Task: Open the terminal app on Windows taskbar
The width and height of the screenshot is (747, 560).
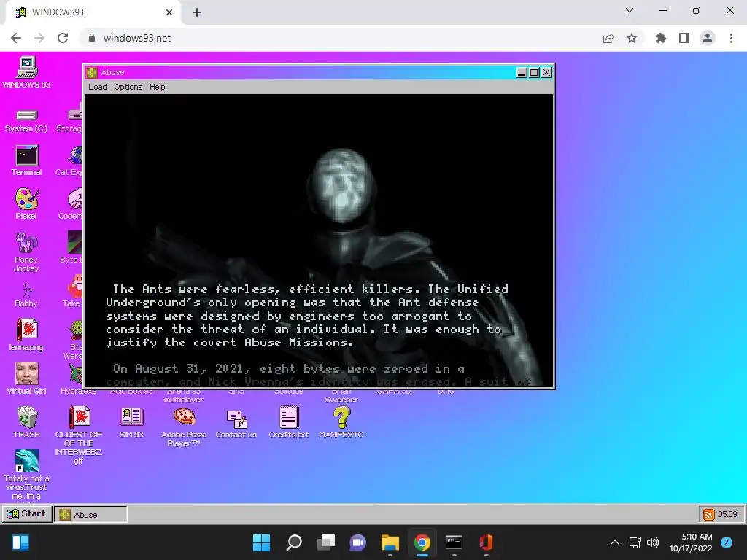Action: 454,542
